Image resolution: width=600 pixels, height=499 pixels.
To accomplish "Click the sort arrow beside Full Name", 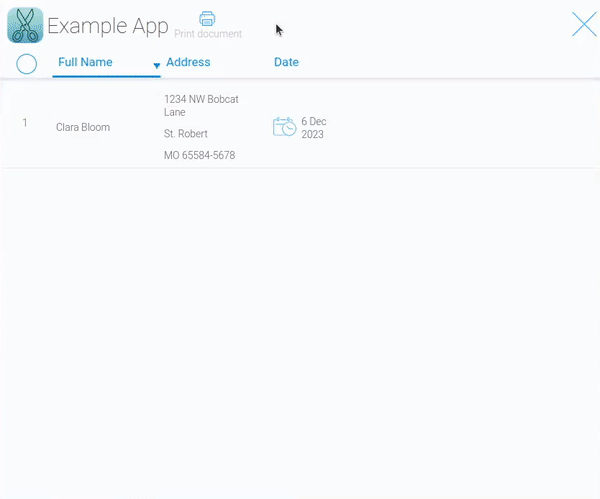I will pyautogui.click(x=156, y=66).
